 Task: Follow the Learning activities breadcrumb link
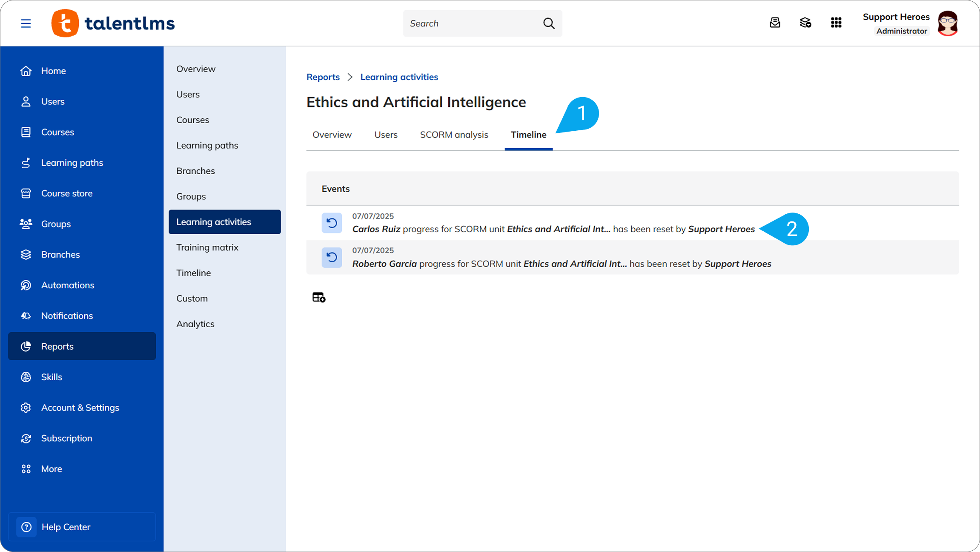coord(399,77)
